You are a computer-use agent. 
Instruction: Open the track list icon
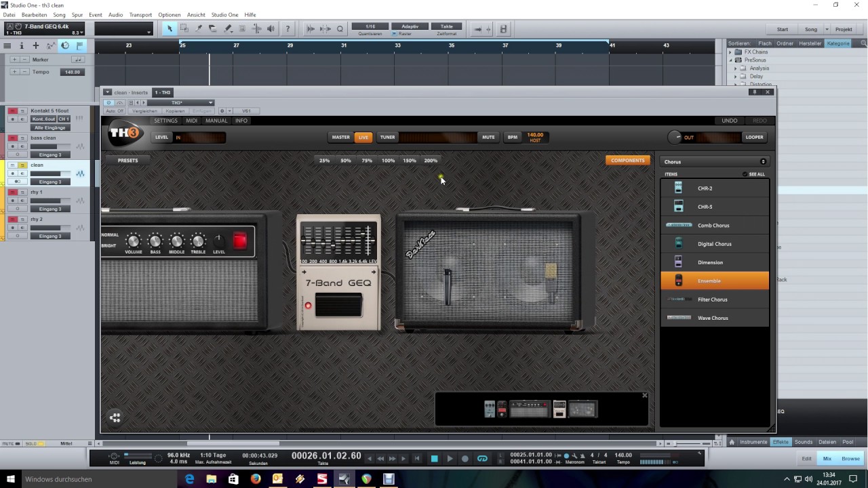(7, 45)
